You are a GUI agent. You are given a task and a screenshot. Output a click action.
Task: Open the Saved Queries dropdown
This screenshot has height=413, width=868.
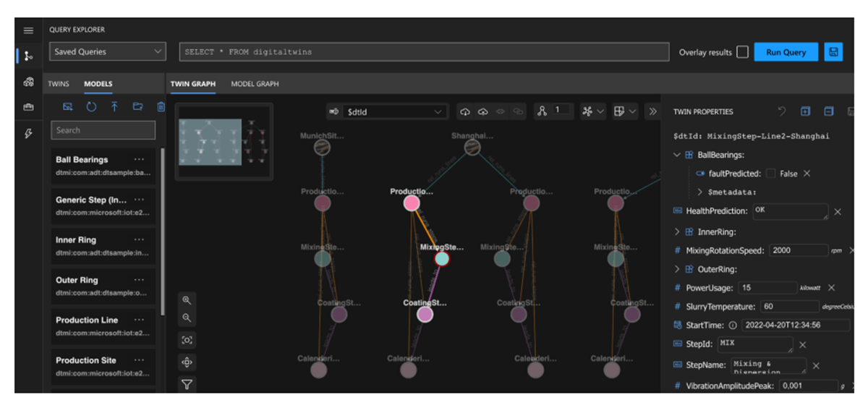pos(108,52)
